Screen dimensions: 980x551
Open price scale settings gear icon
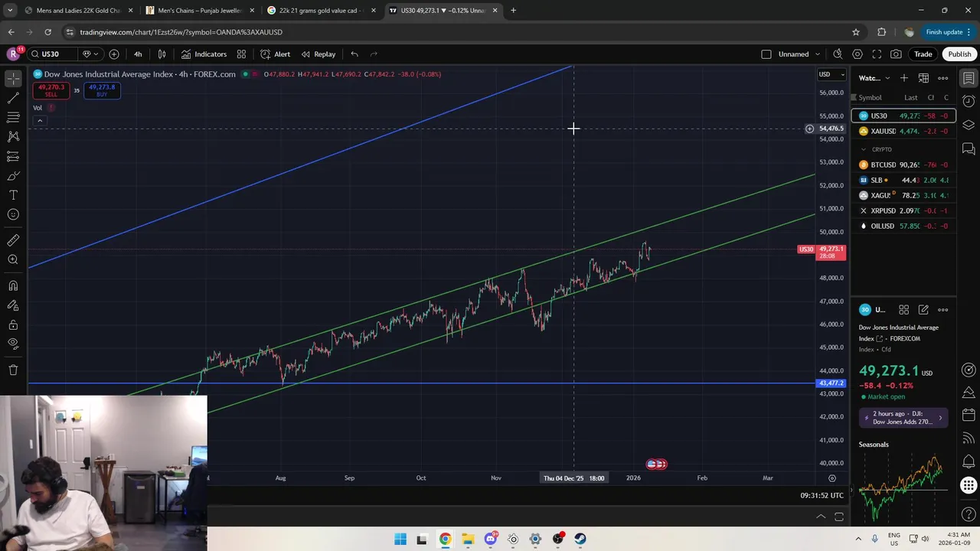832,478
